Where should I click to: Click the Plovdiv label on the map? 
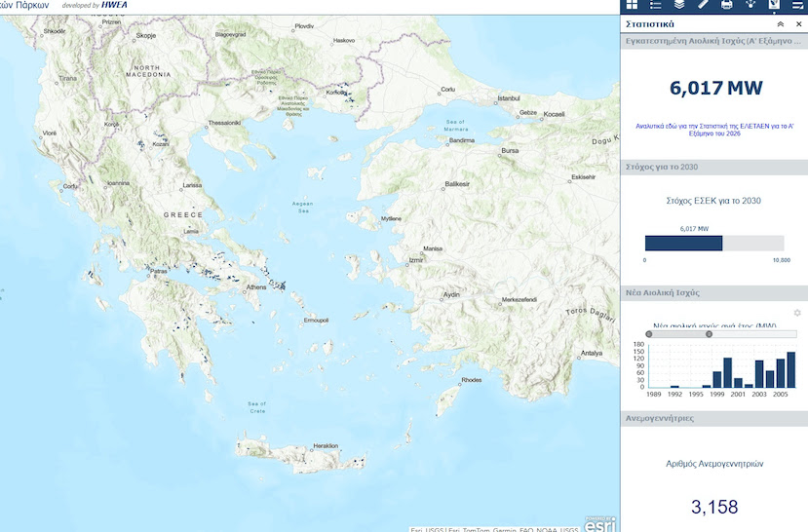(x=304, y=25)
